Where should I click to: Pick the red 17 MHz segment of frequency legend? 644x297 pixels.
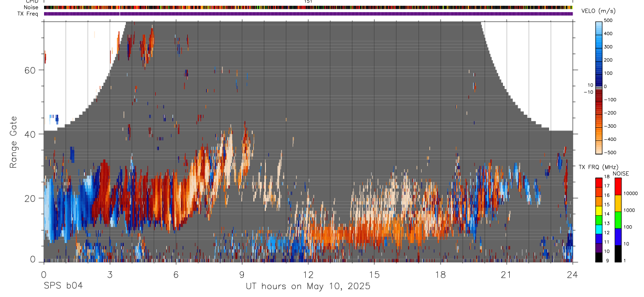click(599, 183)
